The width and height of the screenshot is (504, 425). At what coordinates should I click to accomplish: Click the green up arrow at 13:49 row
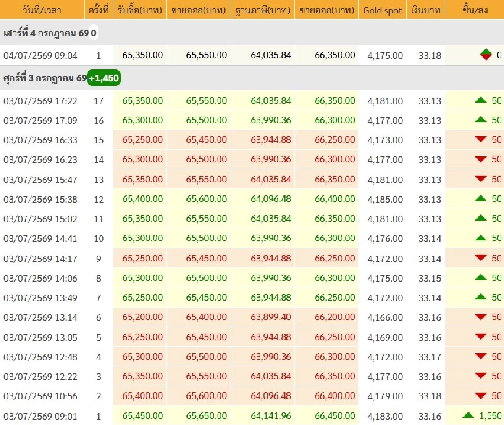[480, 297]
